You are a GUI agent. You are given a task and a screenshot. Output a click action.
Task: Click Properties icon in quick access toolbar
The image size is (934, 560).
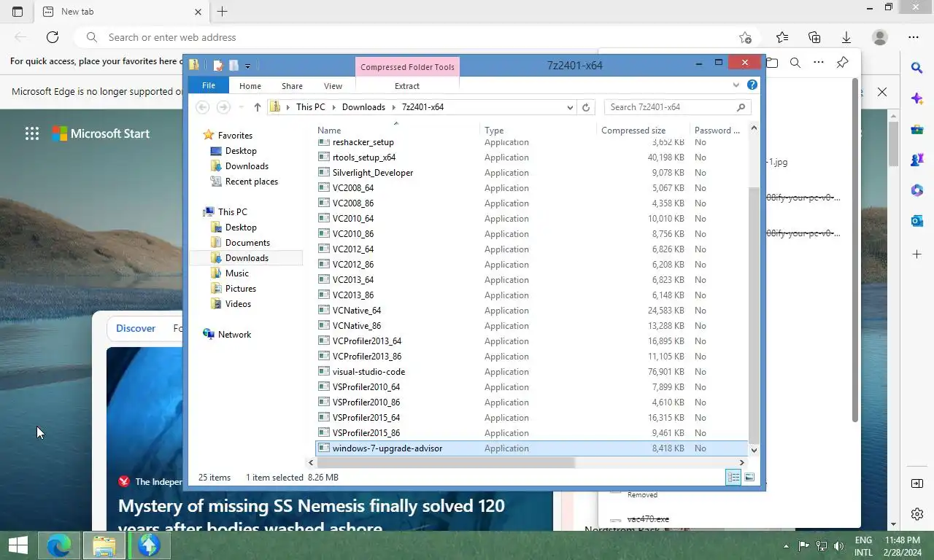pos(217,66)
